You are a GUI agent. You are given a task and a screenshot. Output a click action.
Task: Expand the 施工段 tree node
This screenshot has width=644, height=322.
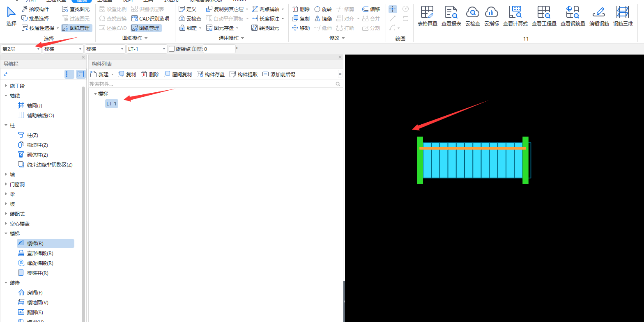coord(6,86)
